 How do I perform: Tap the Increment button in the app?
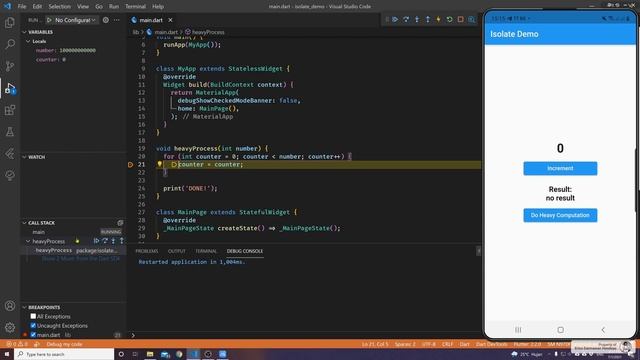(560, 168)
